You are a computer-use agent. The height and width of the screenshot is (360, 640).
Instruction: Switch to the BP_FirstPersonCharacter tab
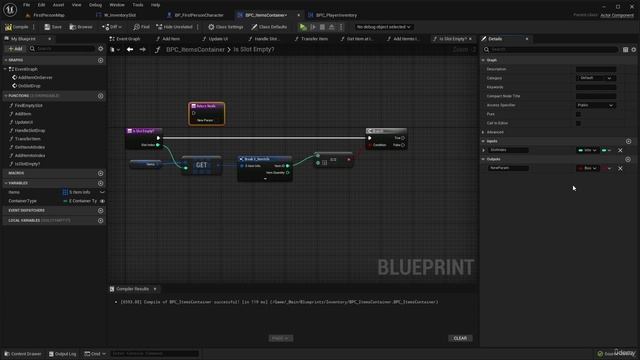coord(199,16)
